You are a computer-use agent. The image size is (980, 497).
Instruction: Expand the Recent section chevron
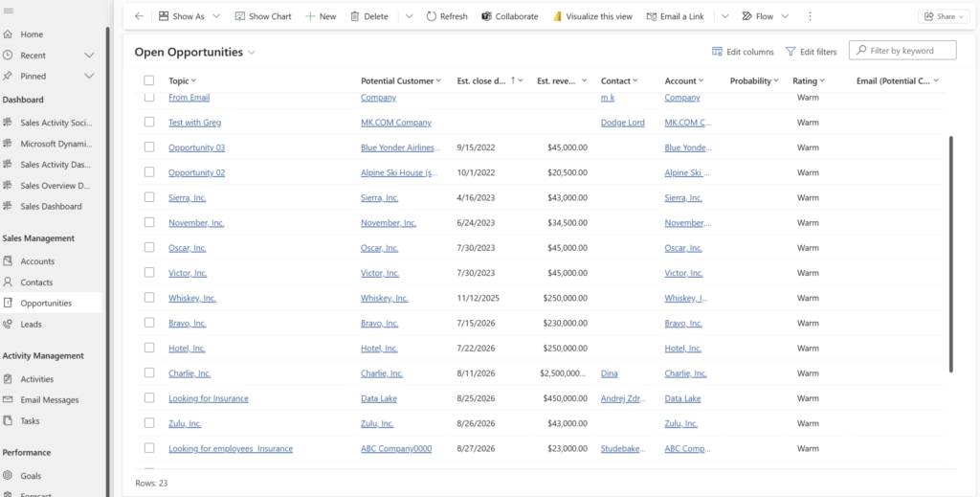click(89, 56)
